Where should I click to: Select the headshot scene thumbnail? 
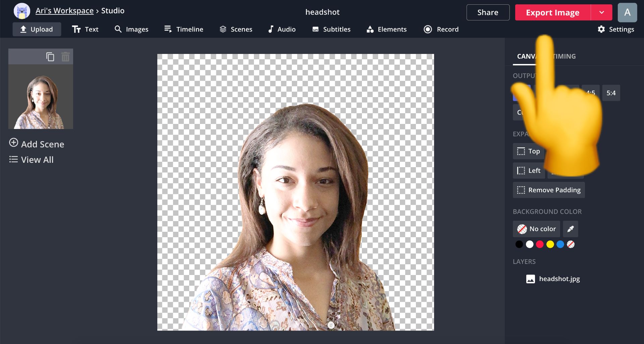(x=41, y=97)
